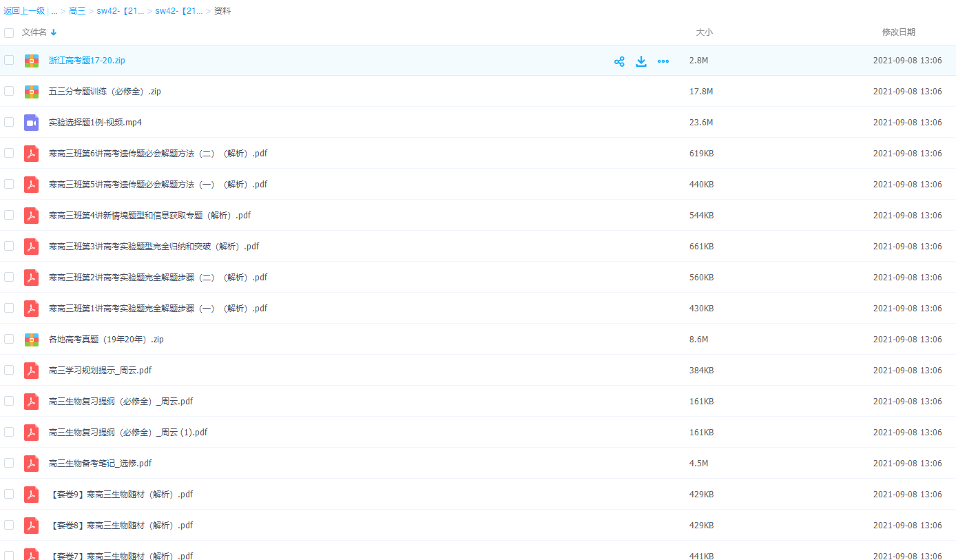Click the video icon of 实验选择题1例-视频.mp4

[x=31, y=123]
